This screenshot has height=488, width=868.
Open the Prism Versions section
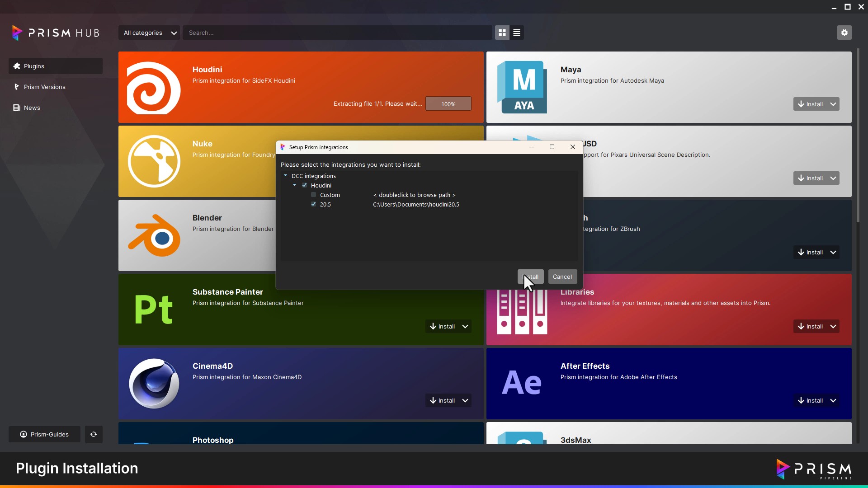[56, 87]
